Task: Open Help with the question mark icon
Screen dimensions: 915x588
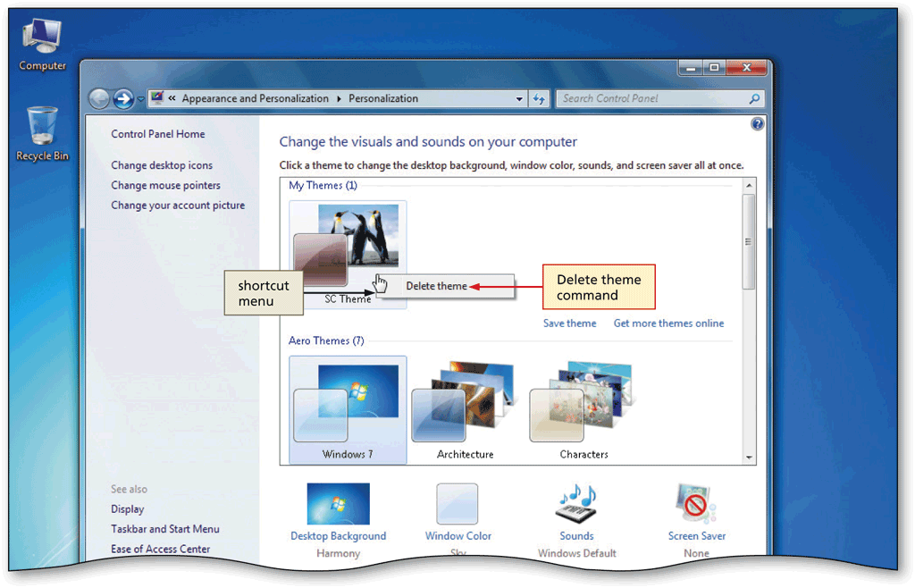Action: point(757,123)
